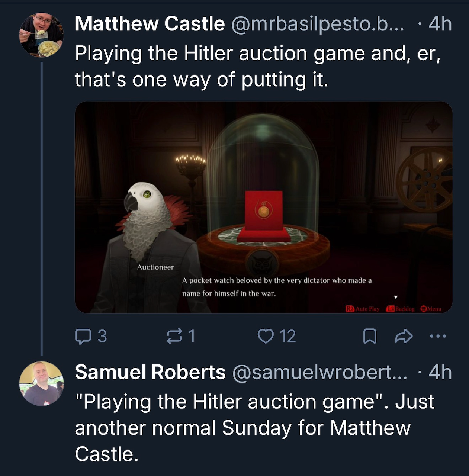Open Samuel's reply text about a normal Sunday
The height and width of the screenshot is (476, 469).
coord(254,428)
